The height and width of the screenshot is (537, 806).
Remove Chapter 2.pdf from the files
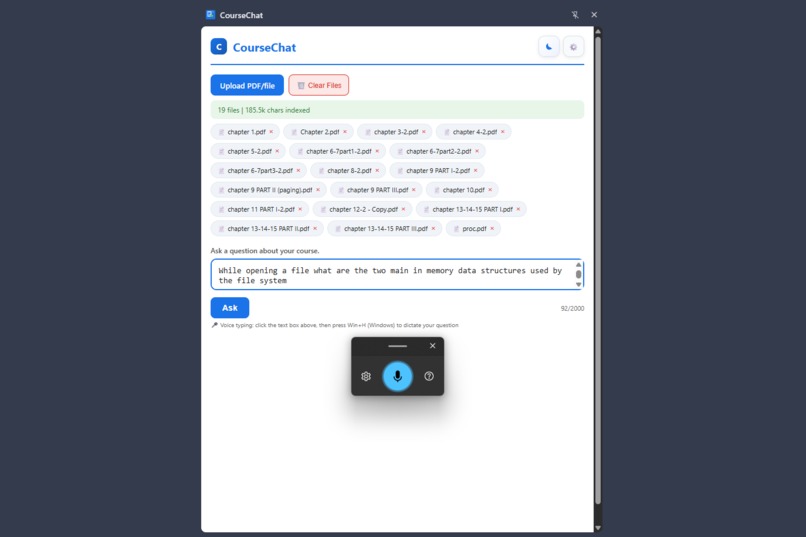345,132
